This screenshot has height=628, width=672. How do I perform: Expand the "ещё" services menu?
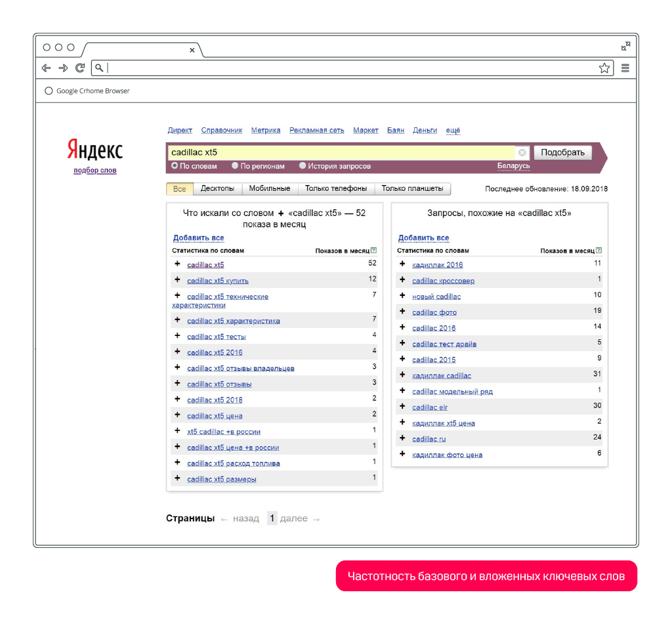coord(453,131)
